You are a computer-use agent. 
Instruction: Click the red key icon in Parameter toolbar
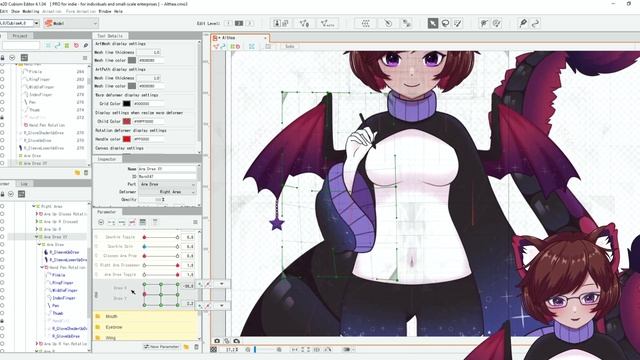click(132, 222)
